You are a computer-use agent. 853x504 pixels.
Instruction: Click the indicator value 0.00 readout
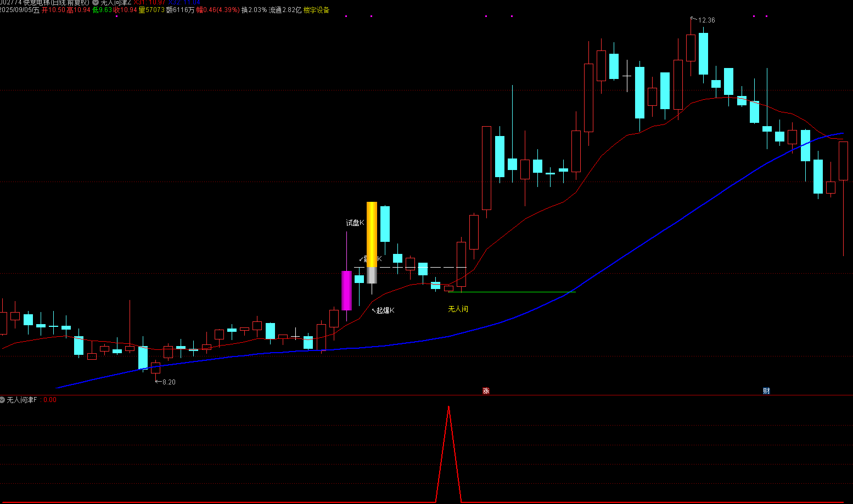pos(50,400)
